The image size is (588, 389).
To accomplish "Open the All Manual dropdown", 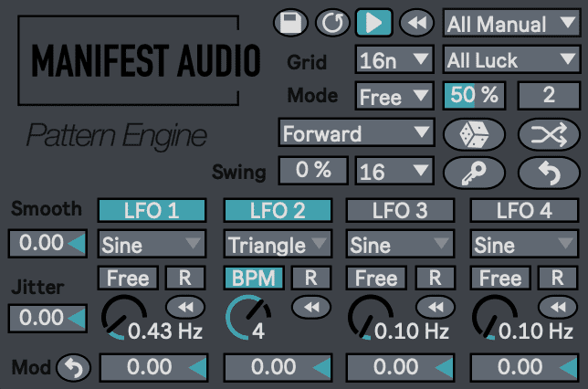I will [x=511, y=23].
